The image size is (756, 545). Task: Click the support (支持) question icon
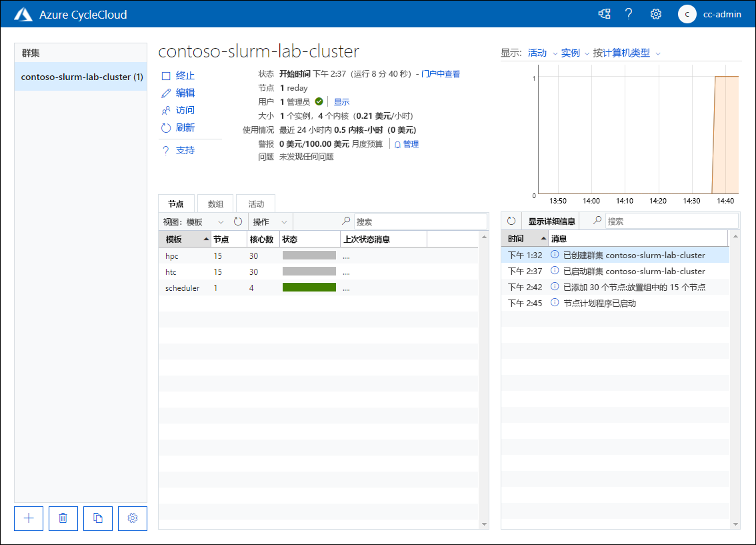(166, 151)
